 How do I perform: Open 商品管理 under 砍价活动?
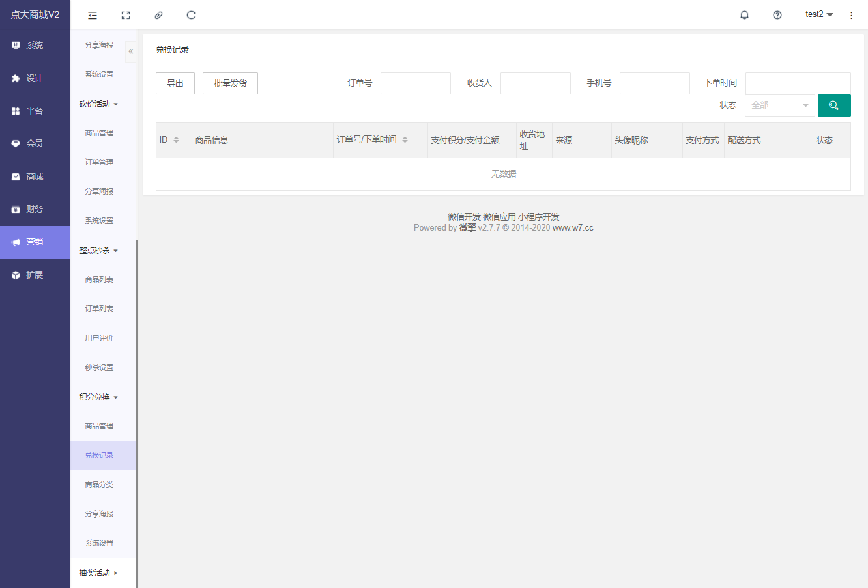pyautogui.click(x=103, y=133)
